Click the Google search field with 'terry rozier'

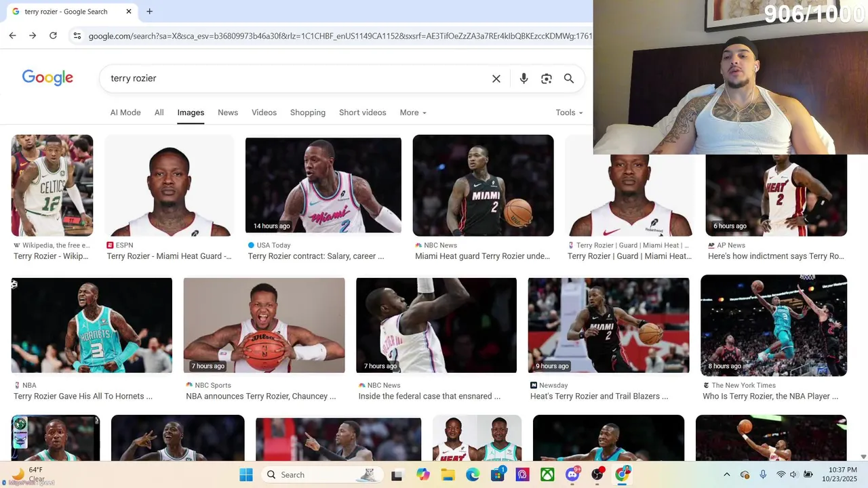[x=295, y=79]
